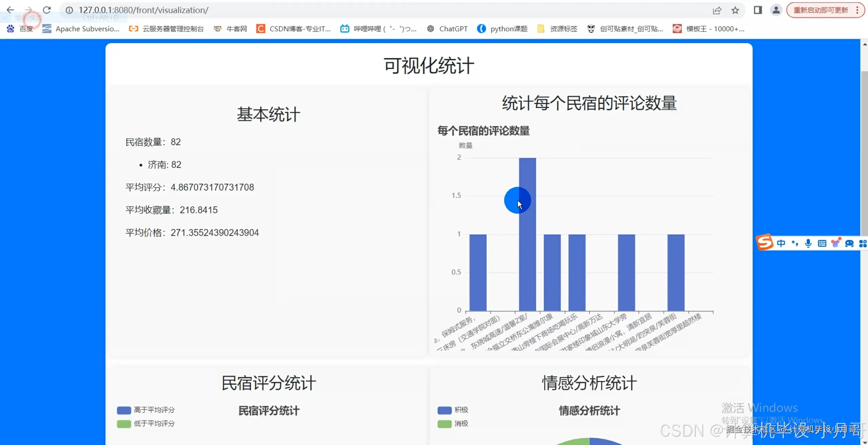Image resolution: width=868 pixels, height=445 pixels.
Task: Click the page vertical scrollbar thumb
Action: click(x=864, y=153)
